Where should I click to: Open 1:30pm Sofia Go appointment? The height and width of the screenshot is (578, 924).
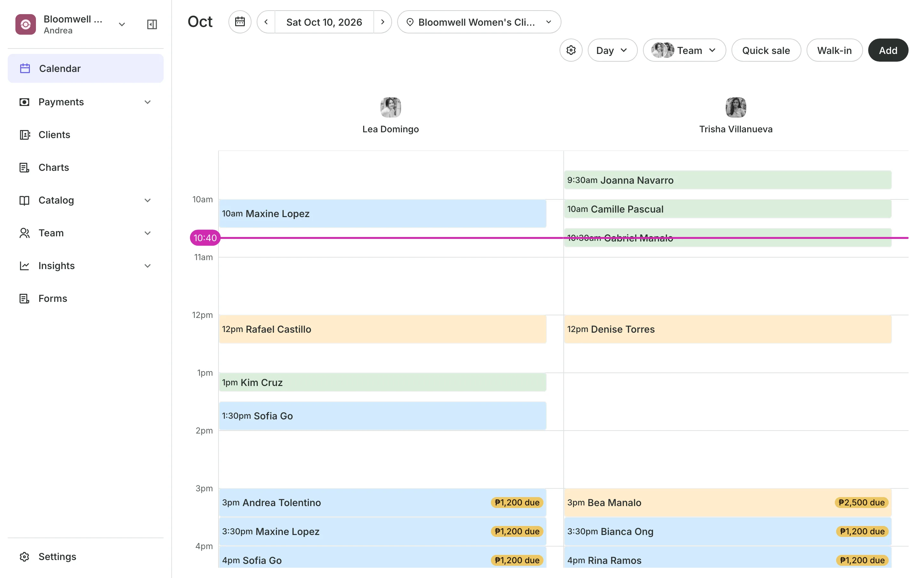coord(382,416)
